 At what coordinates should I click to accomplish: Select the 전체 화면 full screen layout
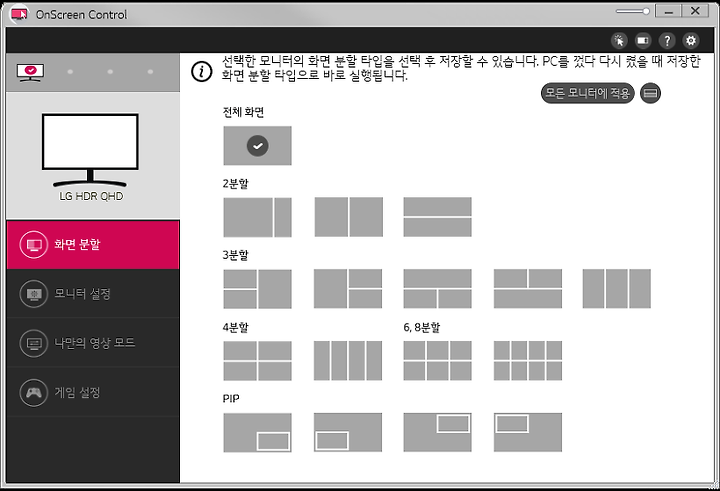point(257,146)
